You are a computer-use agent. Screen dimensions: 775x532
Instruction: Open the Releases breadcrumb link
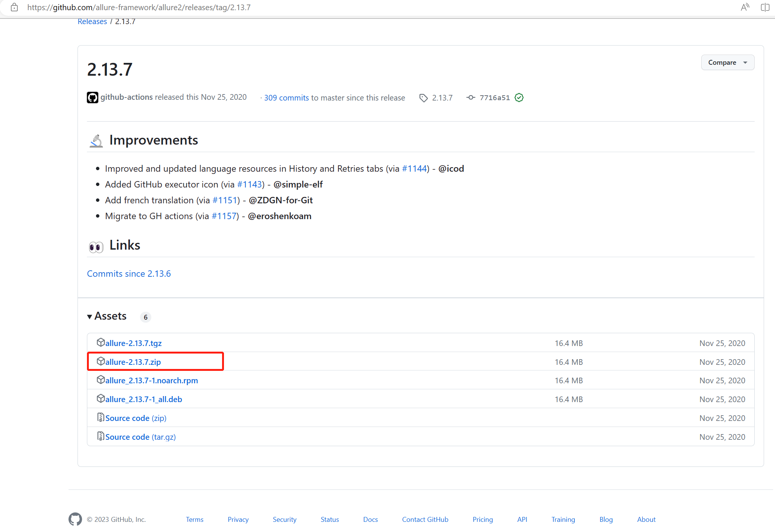(92, 21)
